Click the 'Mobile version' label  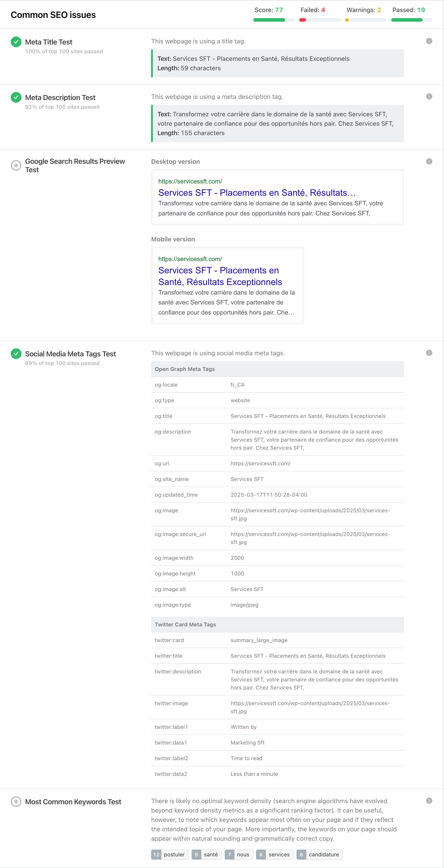[x=173, y=239]
